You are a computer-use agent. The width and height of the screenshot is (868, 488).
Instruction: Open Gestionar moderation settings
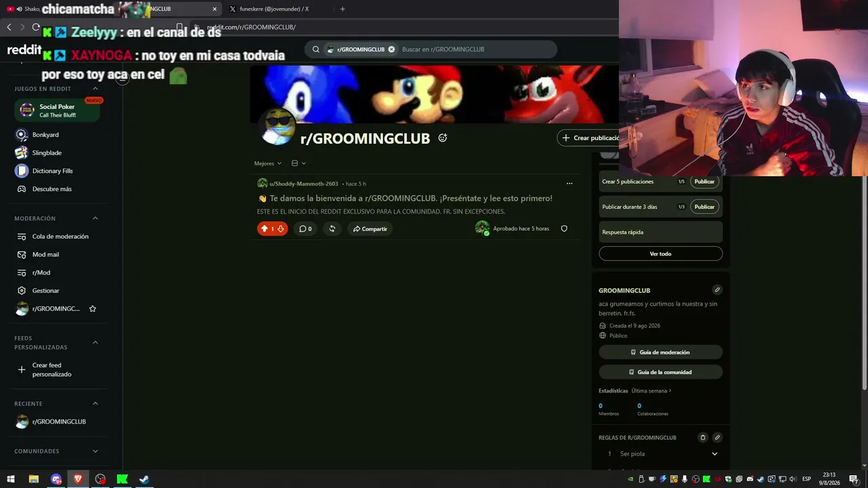point(45,291)
